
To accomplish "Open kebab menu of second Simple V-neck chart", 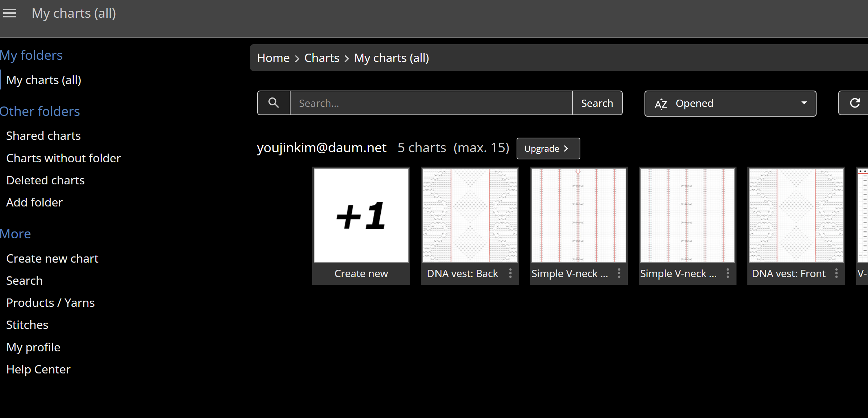I will 728,273.
